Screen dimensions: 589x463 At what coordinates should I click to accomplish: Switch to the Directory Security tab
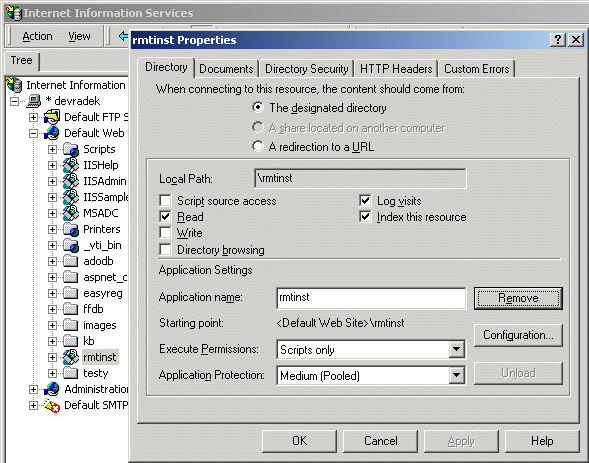click(x=307, y=69)
